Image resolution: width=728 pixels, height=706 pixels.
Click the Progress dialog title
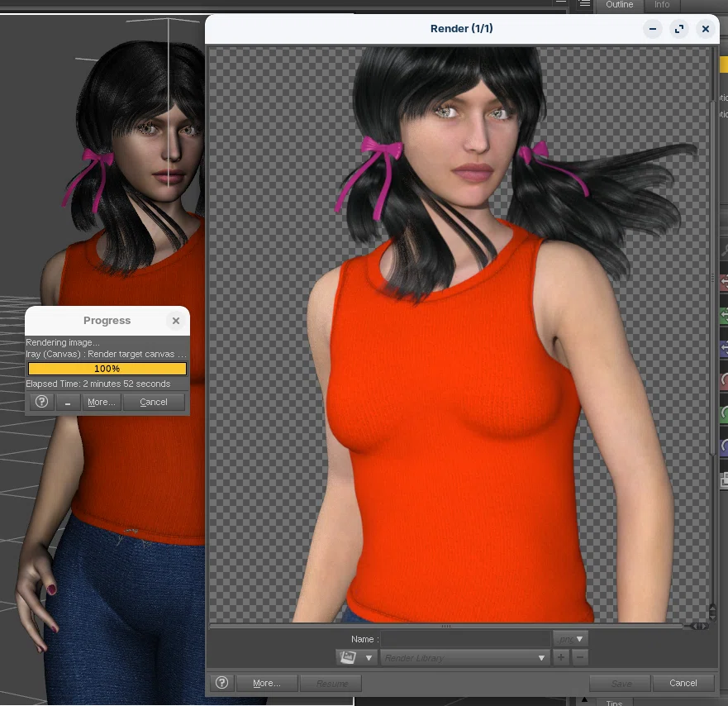click(107, 321)
